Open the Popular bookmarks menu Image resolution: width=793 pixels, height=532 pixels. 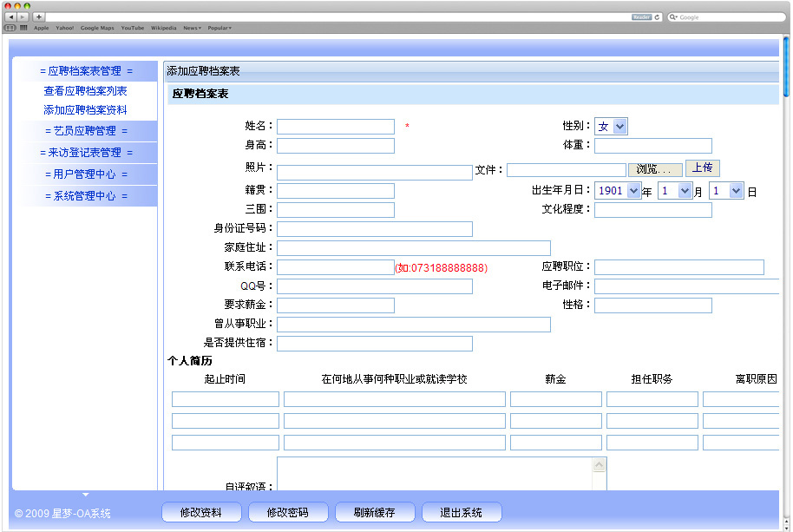pos(219,28)
